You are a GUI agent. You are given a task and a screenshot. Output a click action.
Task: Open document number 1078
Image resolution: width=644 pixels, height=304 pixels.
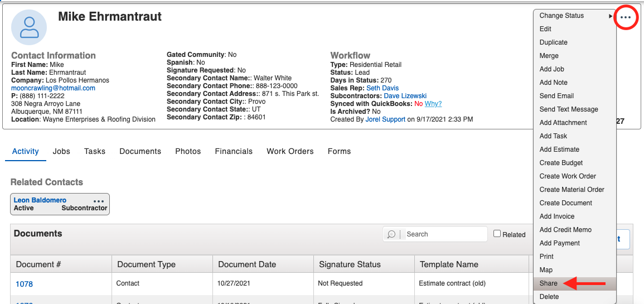tap(24, 284)
